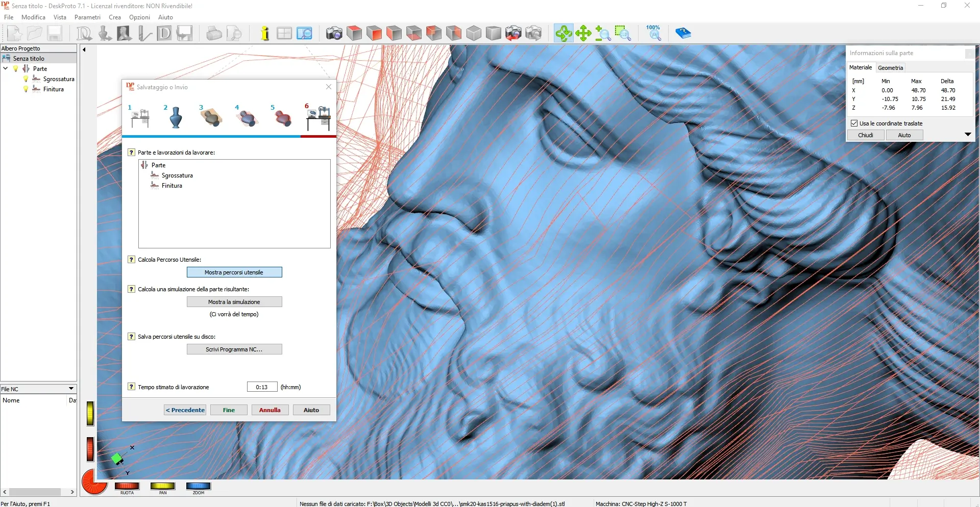Click the Mostra la simulazione button
This screenshot has width=980, height=507.
[x=234, y=302]
